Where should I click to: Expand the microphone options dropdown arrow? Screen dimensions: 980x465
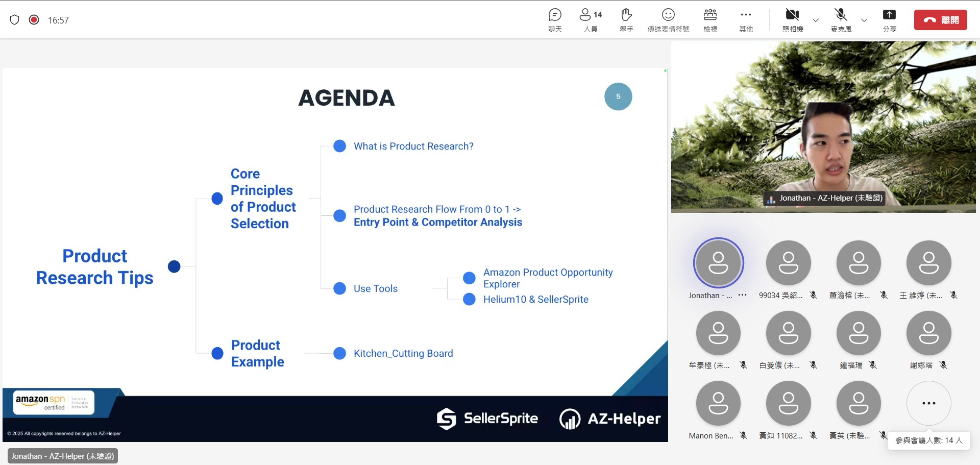point(864,20)
